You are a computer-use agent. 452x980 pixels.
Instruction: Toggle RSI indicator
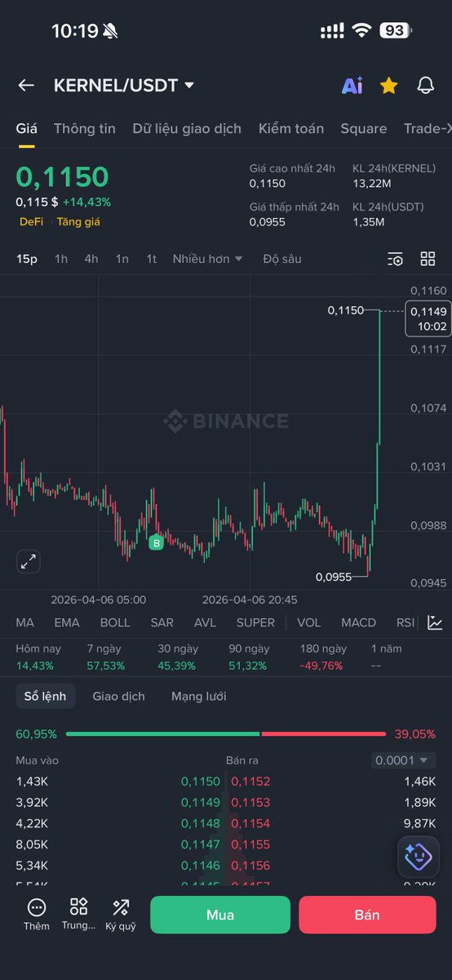click(x=405, y=622)
